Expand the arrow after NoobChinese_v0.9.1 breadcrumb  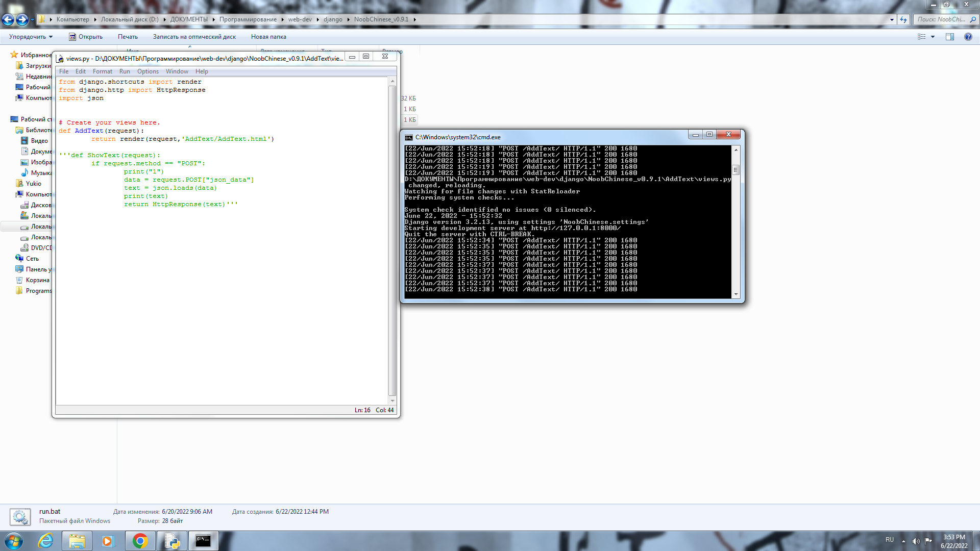(x=414, y=19)
